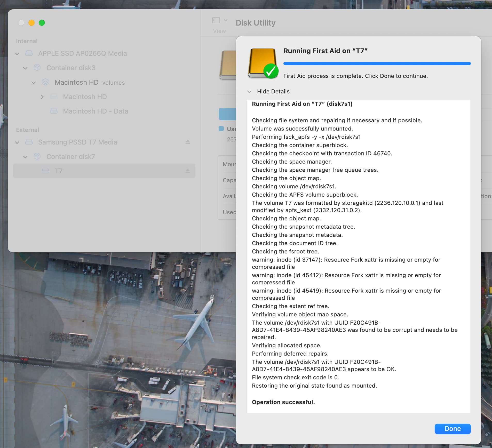Click 'File system check exit code is 0.'

click(x=295, y=377)
